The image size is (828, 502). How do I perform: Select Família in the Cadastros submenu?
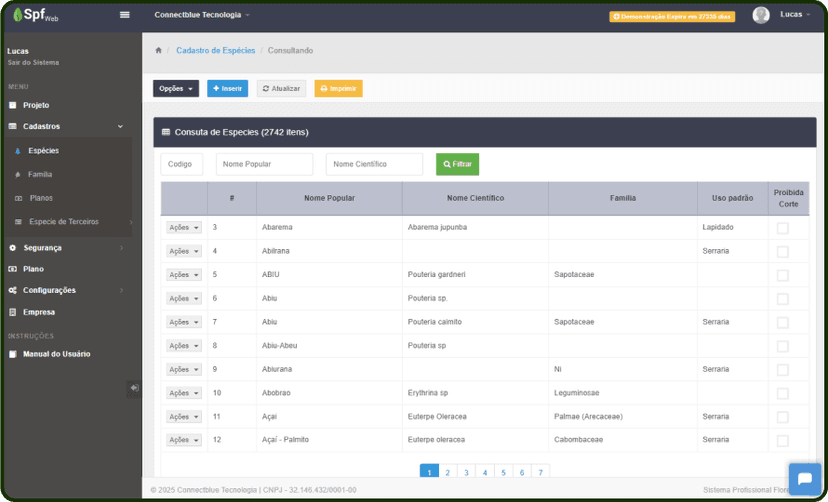[x=40, y=174]
